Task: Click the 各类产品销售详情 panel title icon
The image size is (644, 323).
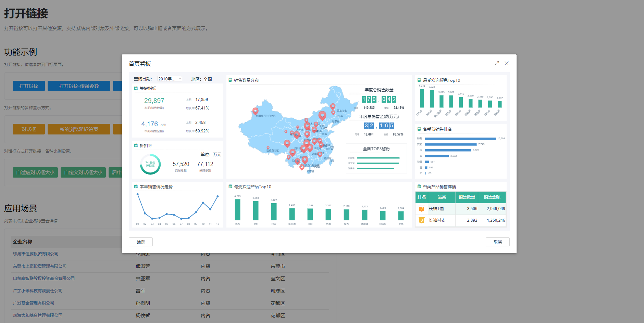Action: [x=419, y=186]
